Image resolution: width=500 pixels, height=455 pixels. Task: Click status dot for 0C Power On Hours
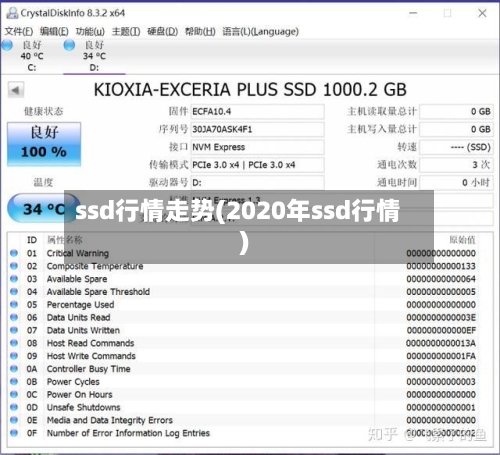14,394
